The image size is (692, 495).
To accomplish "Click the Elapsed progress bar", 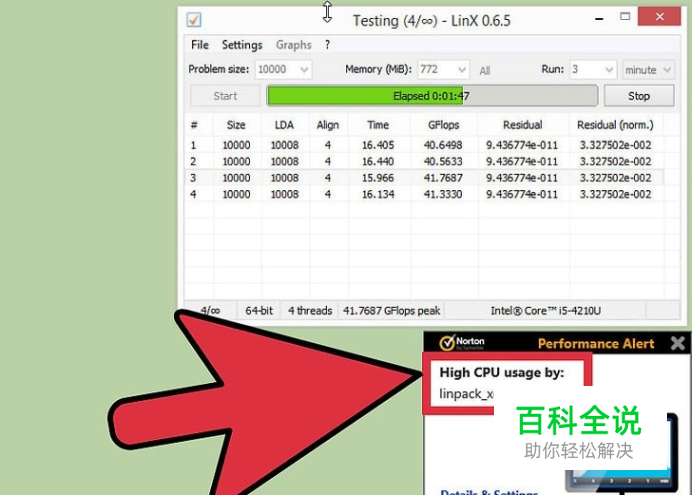I will pos(432,96).
